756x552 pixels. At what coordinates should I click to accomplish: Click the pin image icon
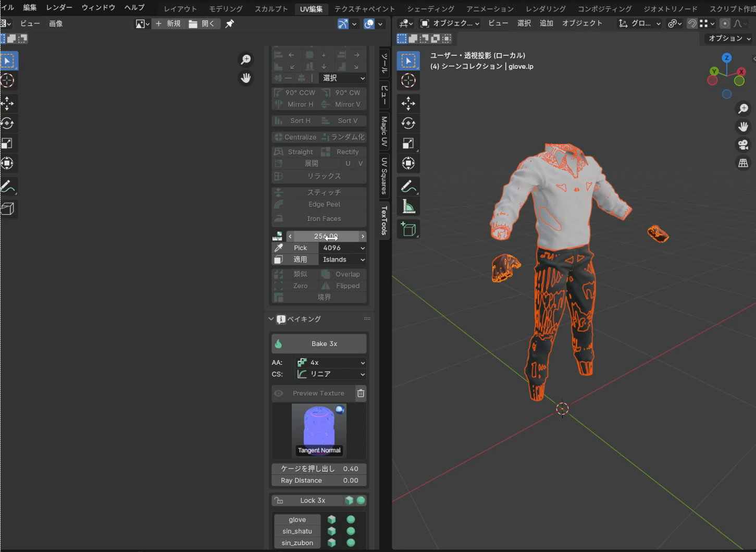[x=229, y=24]
